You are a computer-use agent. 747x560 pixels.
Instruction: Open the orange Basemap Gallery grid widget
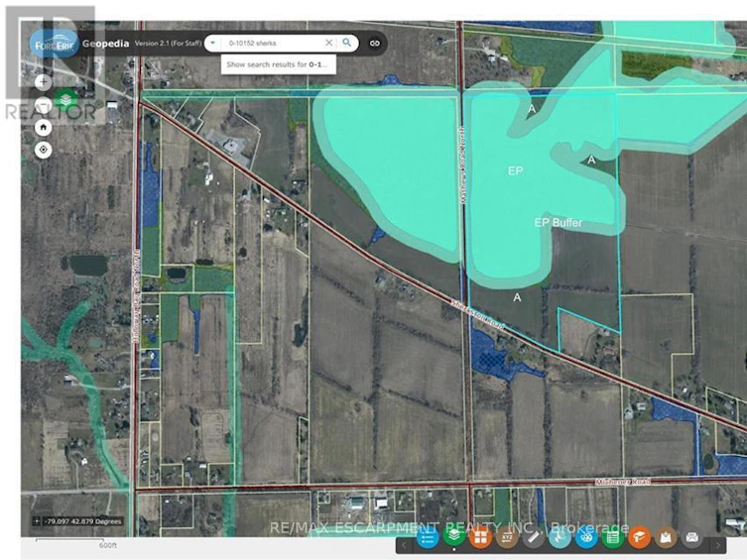point(480,538)
